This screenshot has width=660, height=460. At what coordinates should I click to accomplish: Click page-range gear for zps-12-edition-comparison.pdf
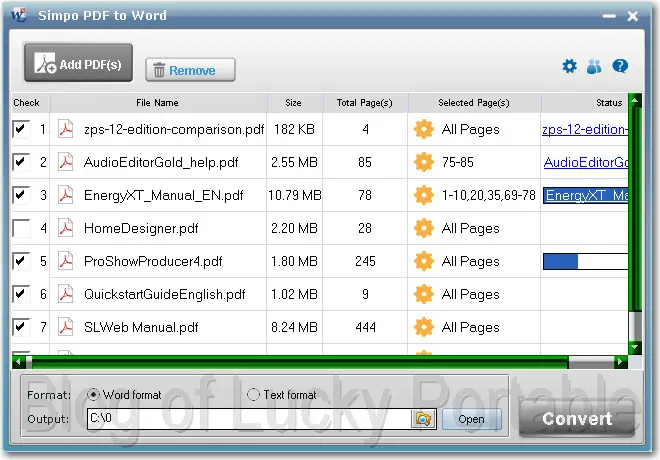(x=423, y=129)
